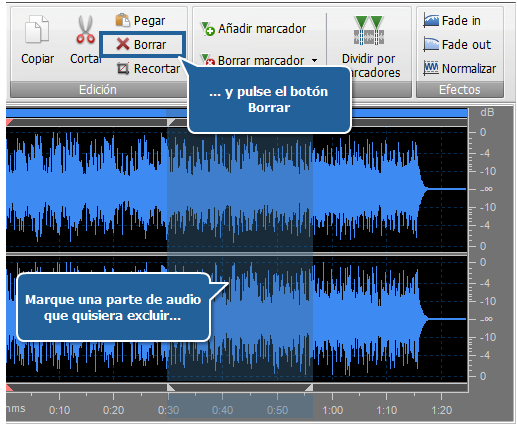The width and height of the screenshot is (517, 425).
Task: Click the 0:20 mark on timeline ruler
Action: (x=113, y=410)
